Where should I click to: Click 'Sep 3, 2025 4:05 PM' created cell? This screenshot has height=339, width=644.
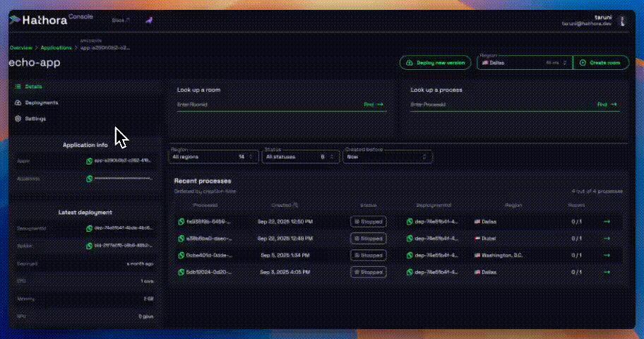pos(285,273)
